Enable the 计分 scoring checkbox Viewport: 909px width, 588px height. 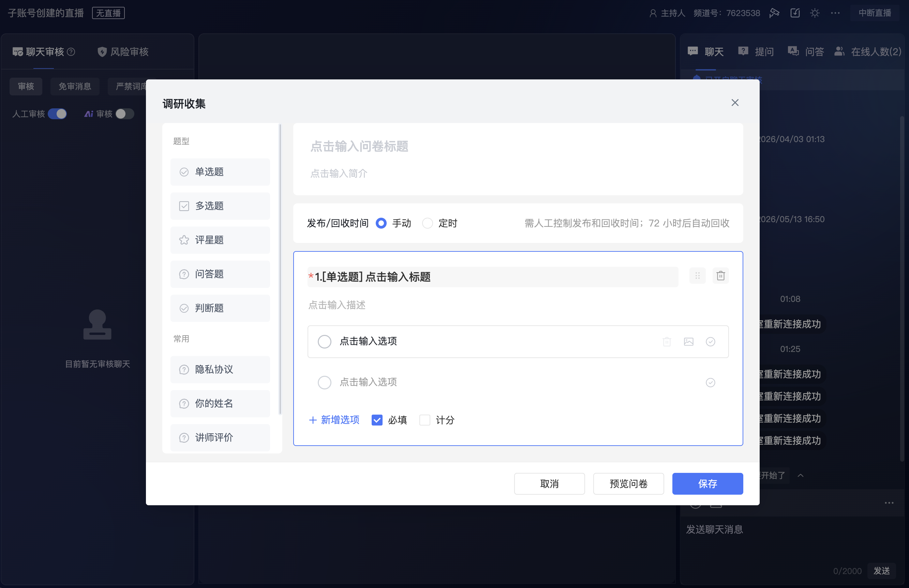click(424, 420)
